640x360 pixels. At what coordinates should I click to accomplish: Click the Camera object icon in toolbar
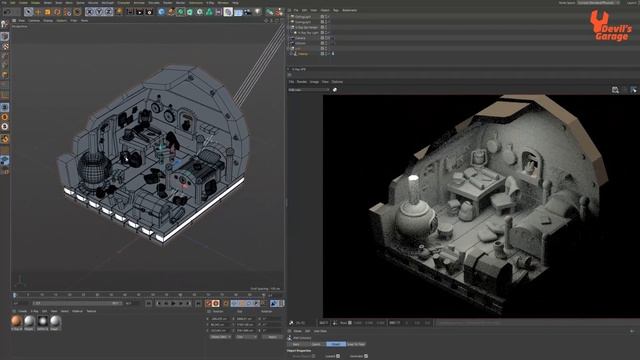pos(248,12)
